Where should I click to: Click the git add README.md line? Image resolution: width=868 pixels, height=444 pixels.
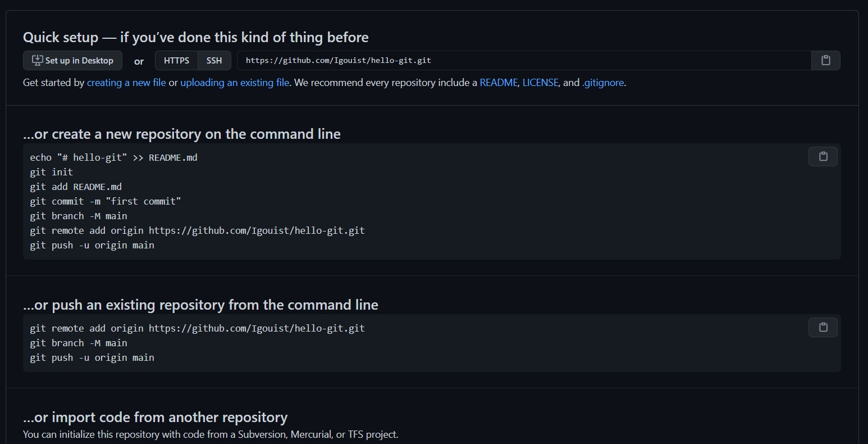click(x=76, y=187)
